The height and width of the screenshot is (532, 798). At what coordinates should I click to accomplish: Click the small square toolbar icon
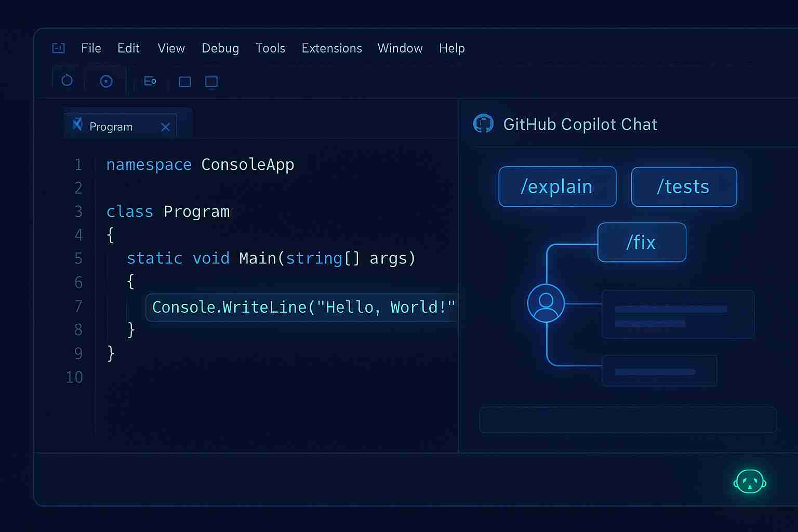coord(184,82)
